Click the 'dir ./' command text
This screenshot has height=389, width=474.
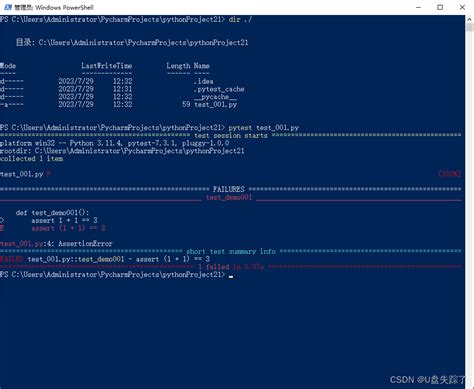pos(240,19)
